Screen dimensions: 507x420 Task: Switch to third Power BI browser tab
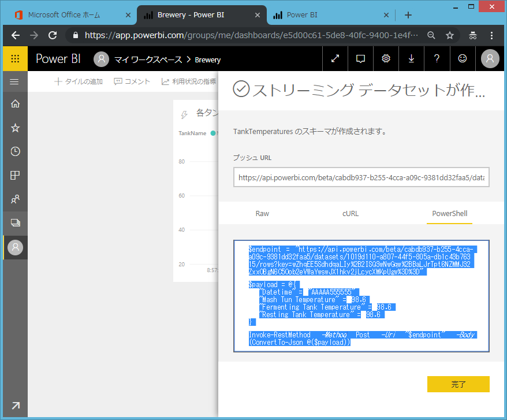[302, 15]
